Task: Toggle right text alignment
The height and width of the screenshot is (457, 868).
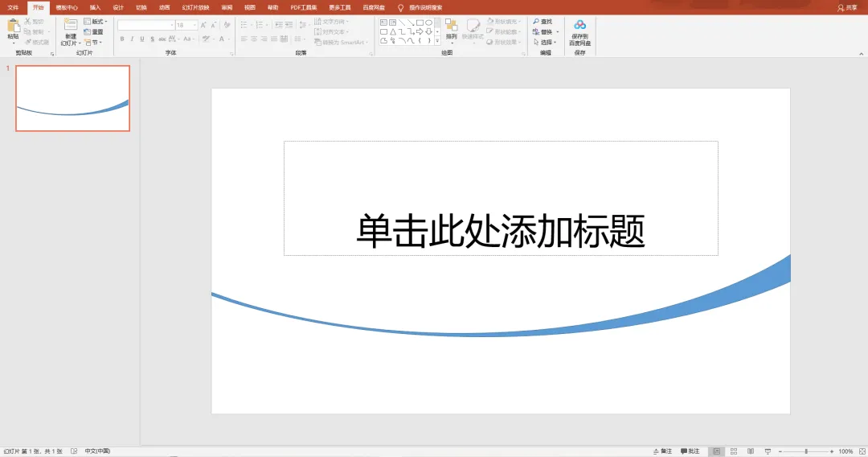Action: pyautogui.click(x=264, y=39)
